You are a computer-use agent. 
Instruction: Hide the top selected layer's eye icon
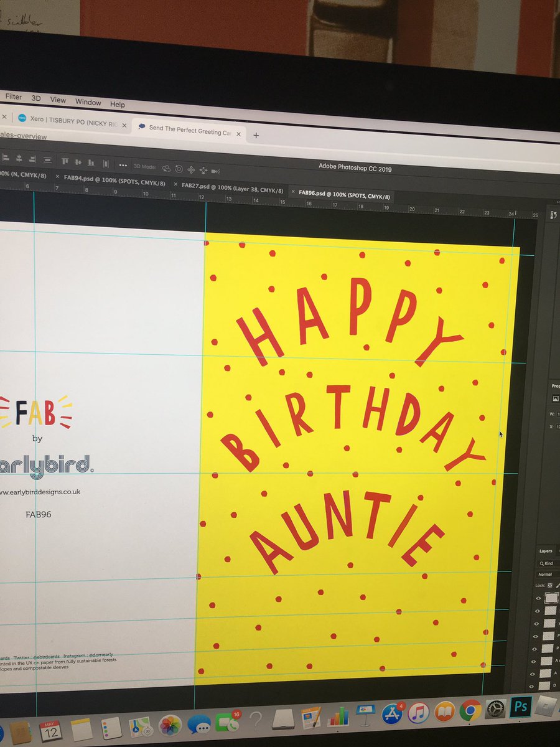pyautogui.click(x=538, y=598)
